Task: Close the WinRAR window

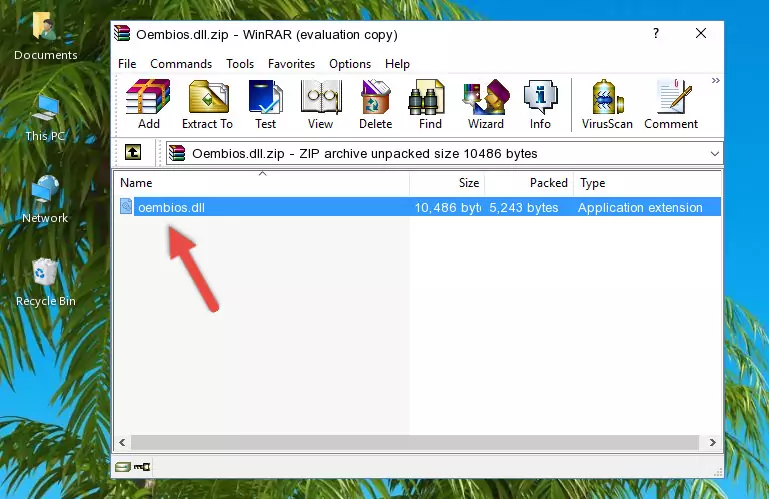Action: [x=701, y=33]
